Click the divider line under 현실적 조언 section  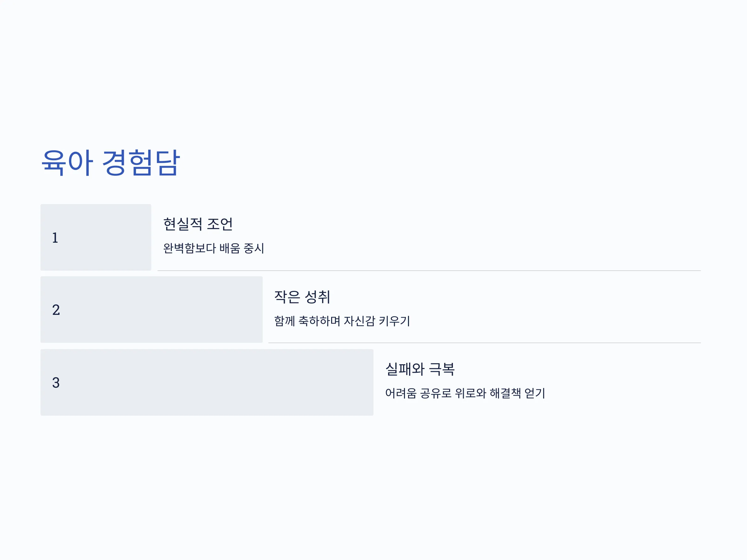(429, 271)
